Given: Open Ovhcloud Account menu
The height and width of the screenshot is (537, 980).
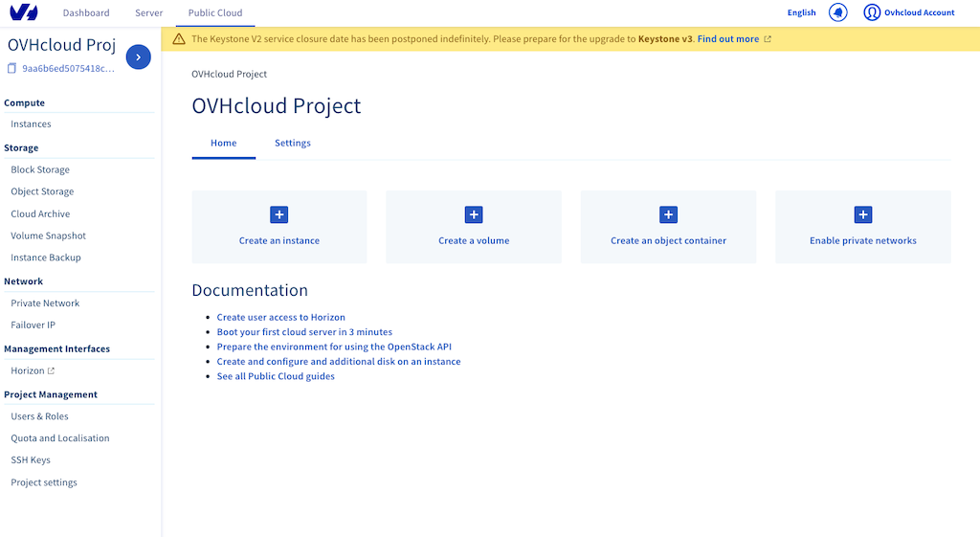Looking at the screenshot, I should [x=919, y=12].
